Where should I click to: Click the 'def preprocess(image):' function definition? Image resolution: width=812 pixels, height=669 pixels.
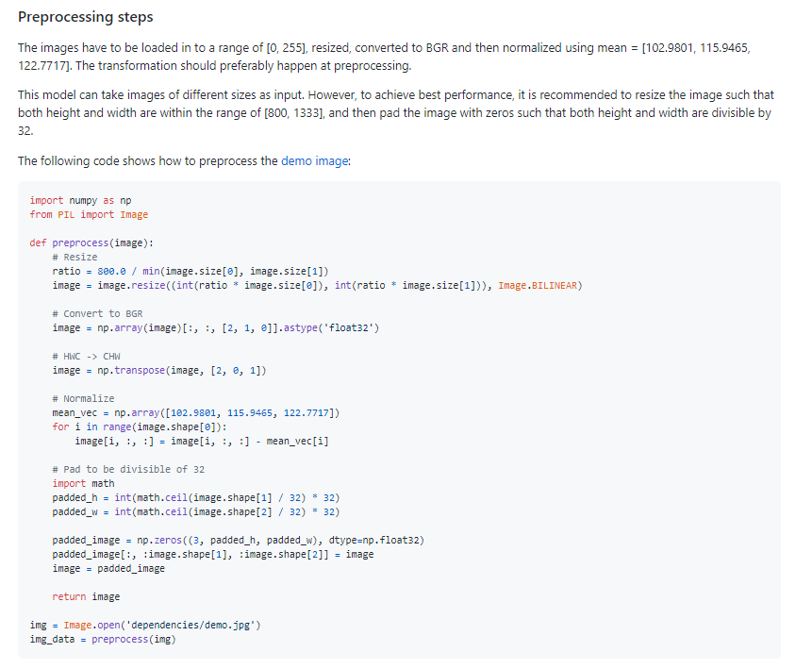click(x=91, y=243)
